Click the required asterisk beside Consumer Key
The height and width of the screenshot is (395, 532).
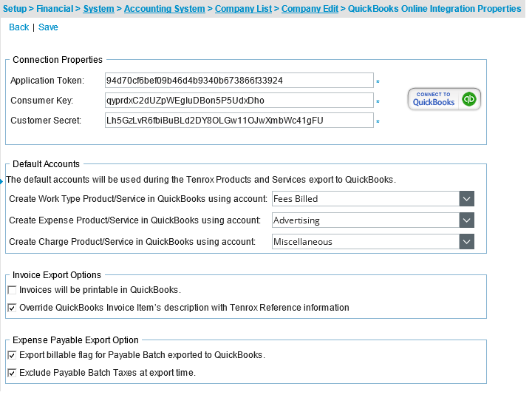coord(378,102)
